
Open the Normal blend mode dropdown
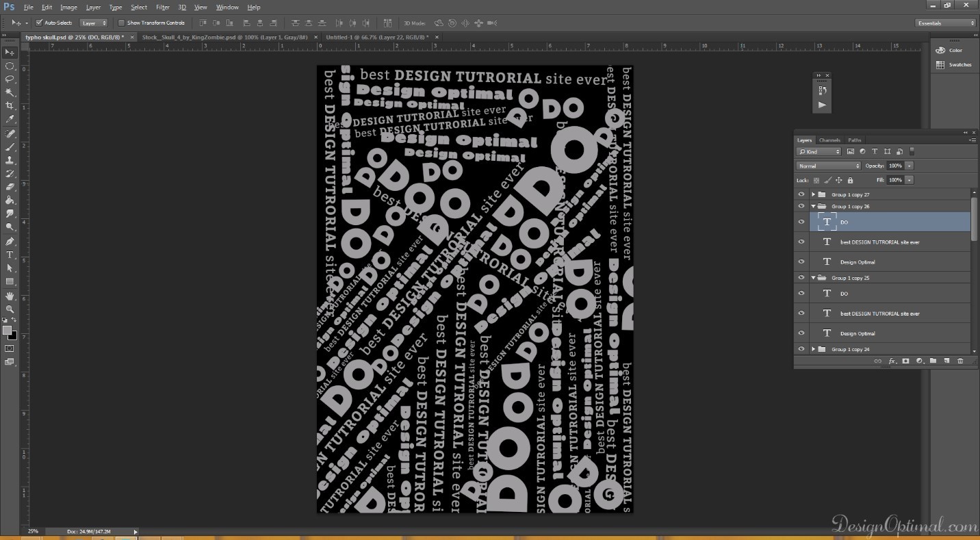pyautogui.click(x=829, y=166)
